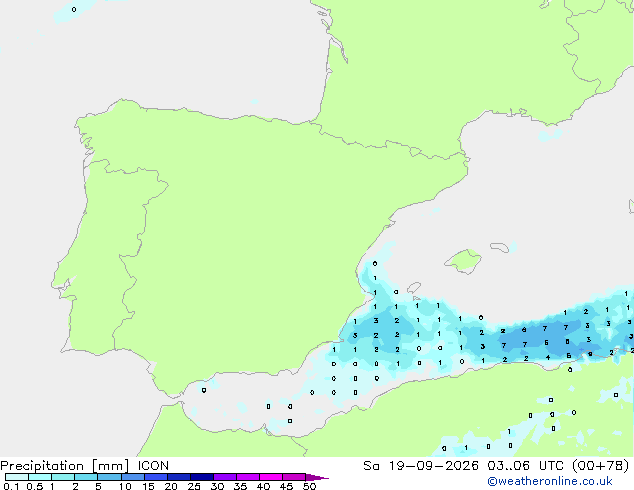
Task: Pick the 2–5 mm legend color box
Action: pyautogui.click(x=86, y=477)
